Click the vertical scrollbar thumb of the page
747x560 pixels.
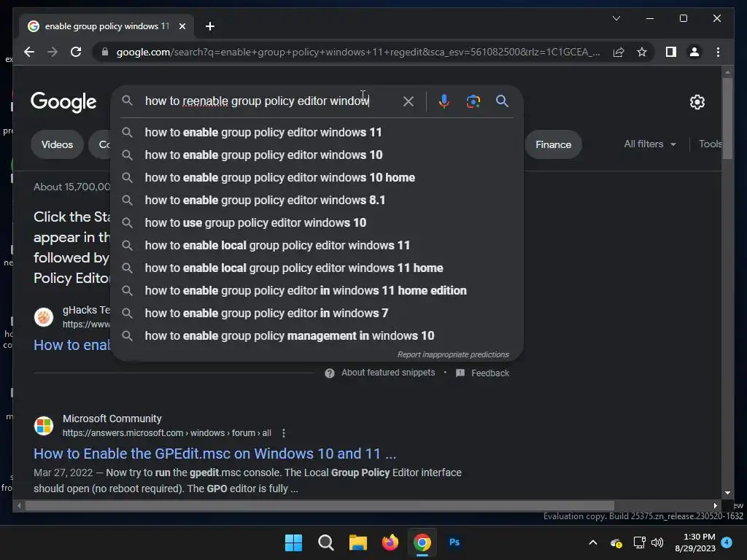tap(727, 118)
